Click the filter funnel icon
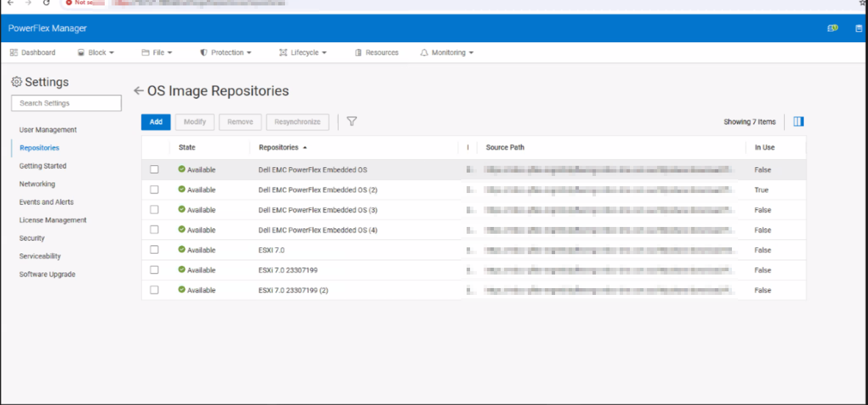The image size is (868, 405). (x=352, y=122)
